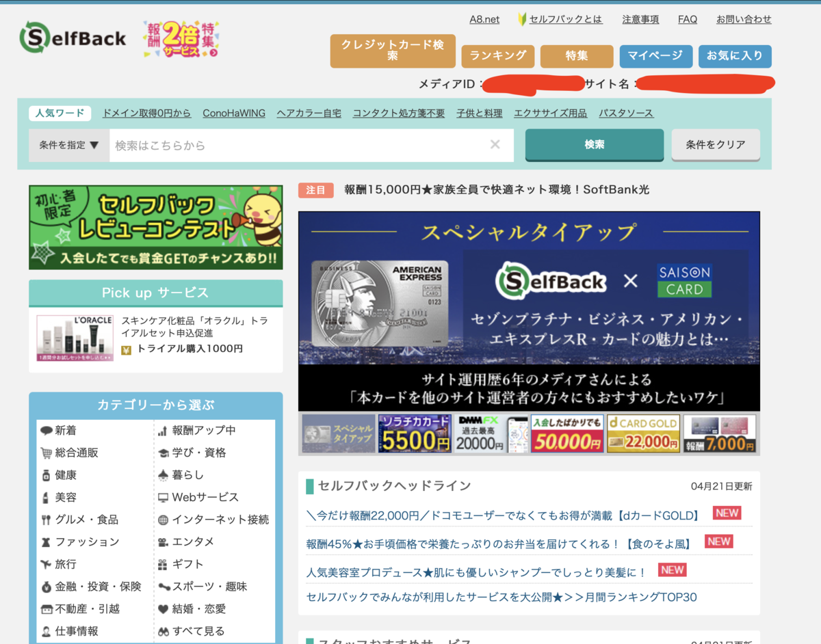Select the 報酬7,000円 card thumbnail
The image size is (821, 644).
pos(720,433)
